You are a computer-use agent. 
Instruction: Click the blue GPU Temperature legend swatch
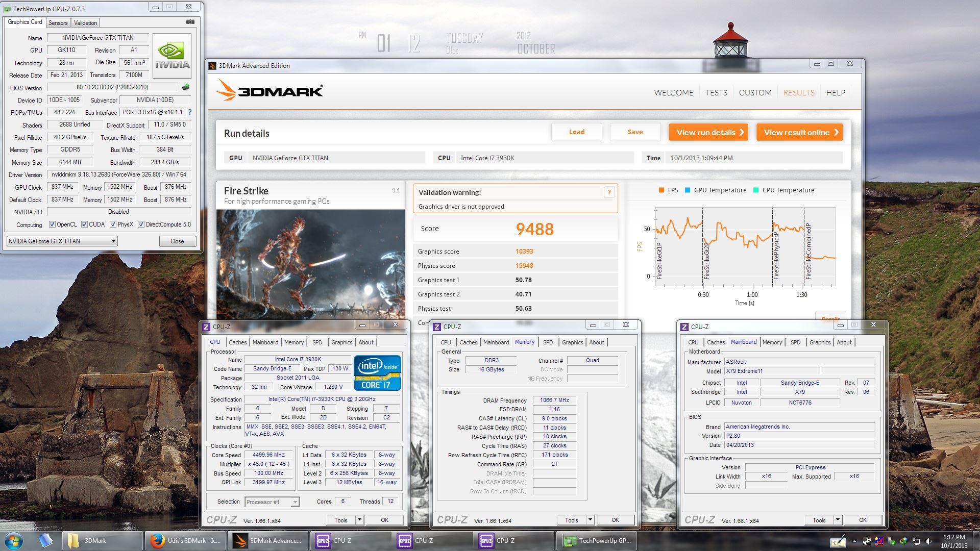[x=687, y=190]
